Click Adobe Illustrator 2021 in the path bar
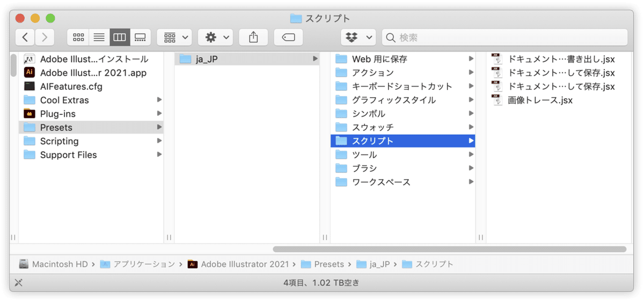Screen dimensions: 644x302 pyautogui.click(x=238, y=264)
